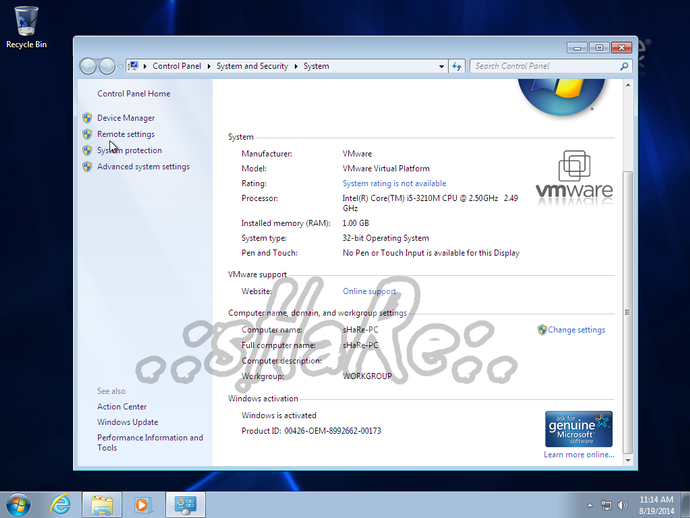The height and width of the screenshot is (518, 690).
Task: Click '32-bit Operating System' text
Action: [x=386, y=238]
